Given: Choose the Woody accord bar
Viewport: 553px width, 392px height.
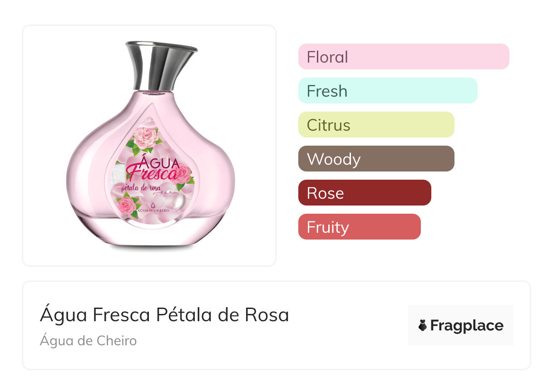Looking at the screenshot, I should tap(376, 159).
